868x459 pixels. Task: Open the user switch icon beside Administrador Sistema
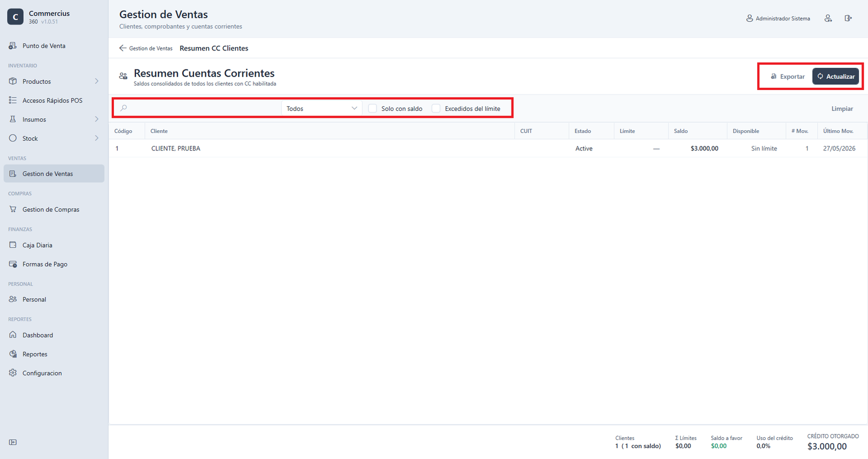click(x=828, y=18)
